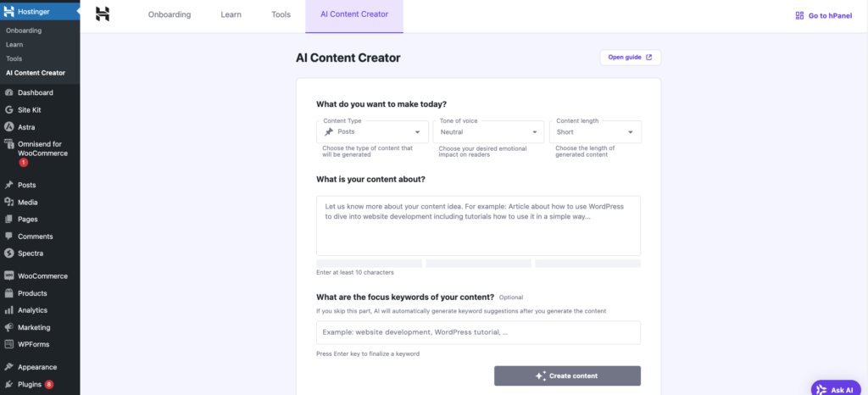Image resolution: width=868 pixels, height=395 pixels.
Task: Expand the Content Type dropdown
Action: [x=373, y=132]
